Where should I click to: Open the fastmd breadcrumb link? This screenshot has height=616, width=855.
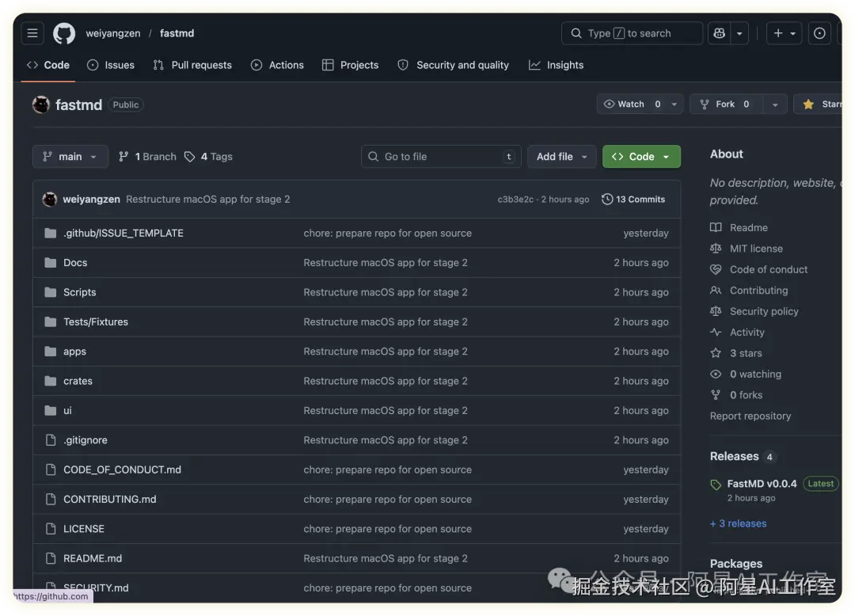[x=177, y=33]
